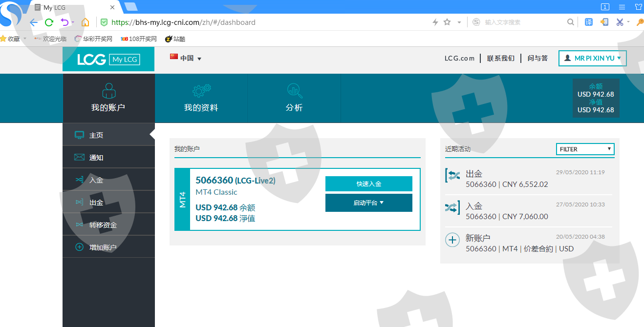Open dropdown arrow beside undo icon

(x=73, y=22)
